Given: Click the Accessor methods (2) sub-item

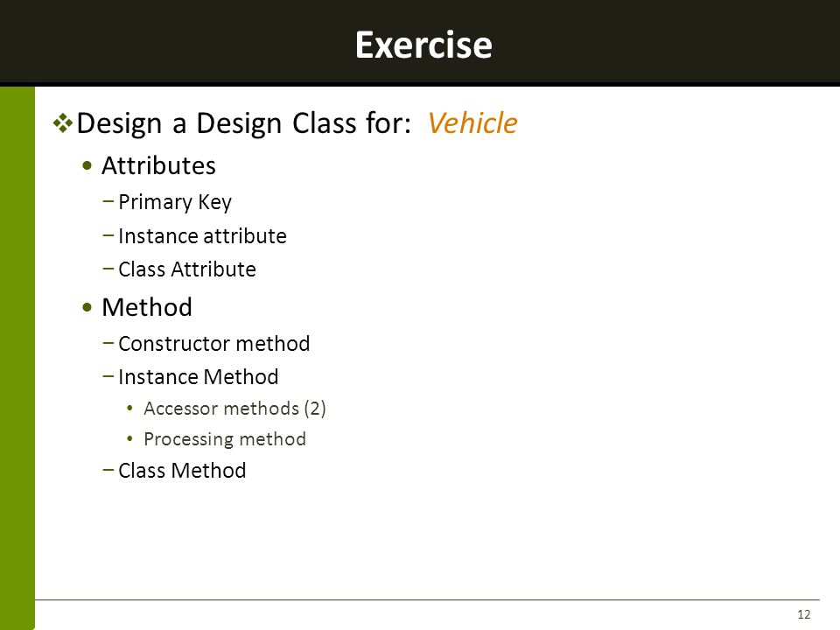Looking at the screenshot, I should point(234,409).
